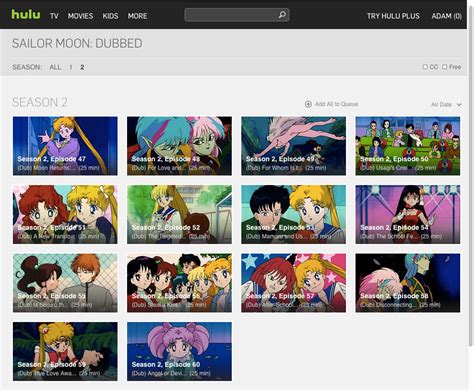
Task: Open the TV menu
Action: (54, 16)
